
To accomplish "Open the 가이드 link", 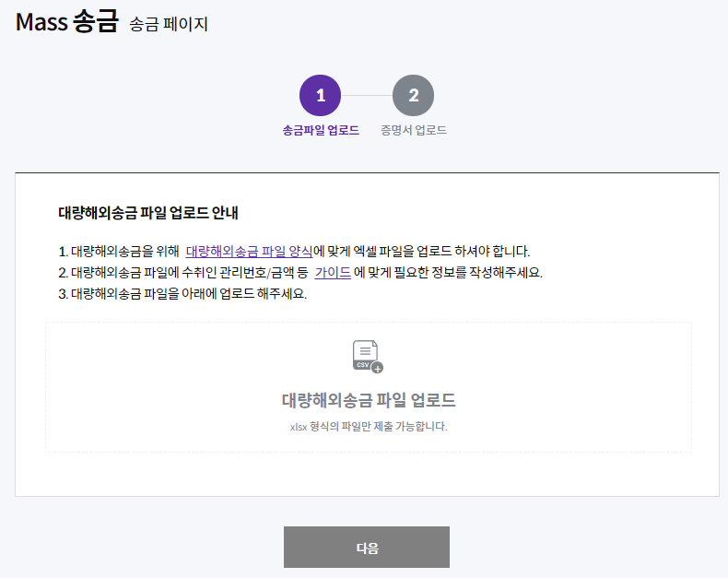I will click(333, 272).
